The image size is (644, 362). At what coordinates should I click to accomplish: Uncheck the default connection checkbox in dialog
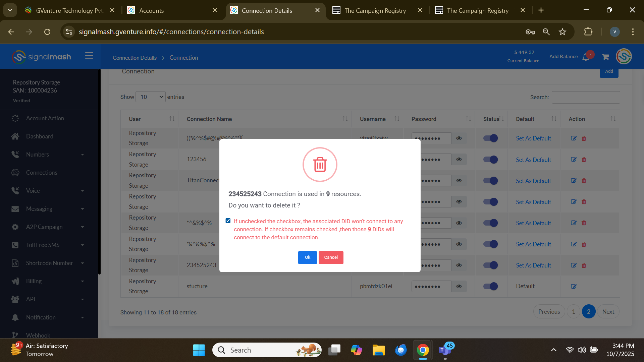point(228,221)
